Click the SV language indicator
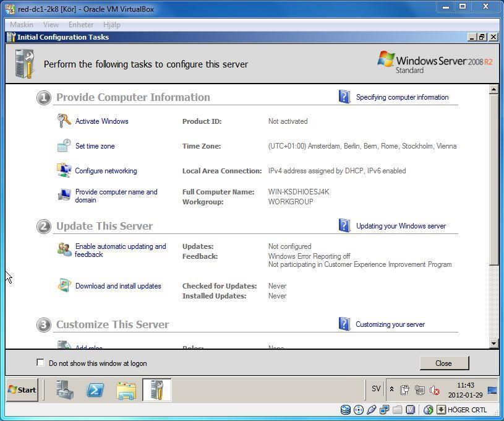 pyautogui.click(x=376, y=388)
